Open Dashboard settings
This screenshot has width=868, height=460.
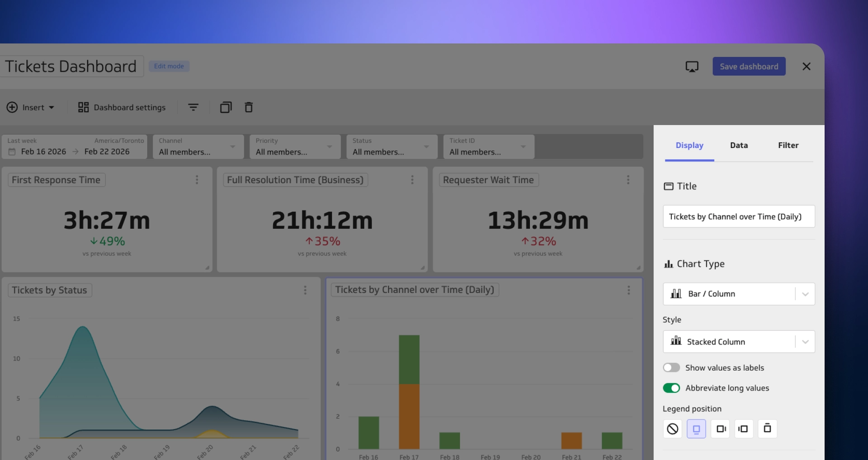pyautogui.click(x=122, y=107)
